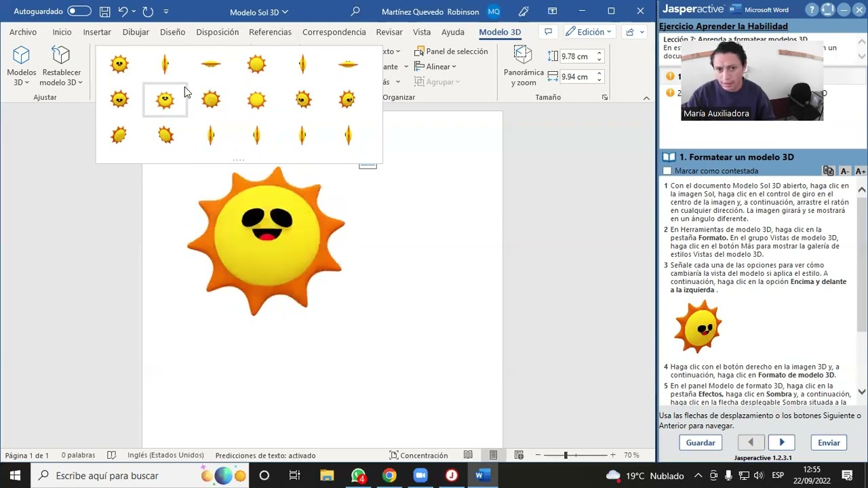Click the 0 palabras word count
The image size is (868, 488).
coord(78,455)
